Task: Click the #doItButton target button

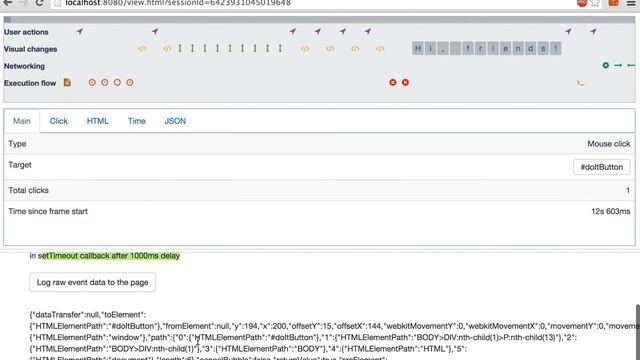Action: point(601,167)
